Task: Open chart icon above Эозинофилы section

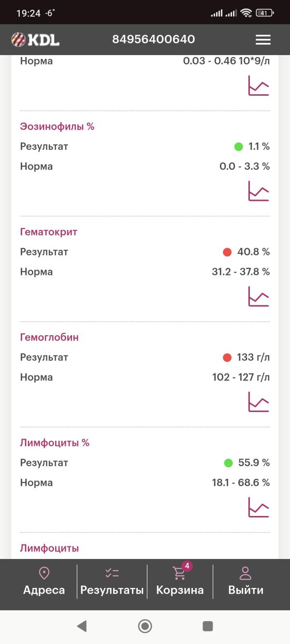Action: (259, 86)
